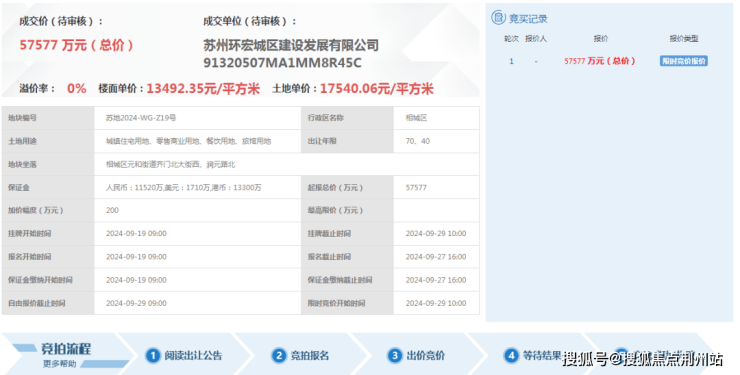
Task: Select company name 苏州环宏城区建设发展有限公司
Action: [291, 45]
